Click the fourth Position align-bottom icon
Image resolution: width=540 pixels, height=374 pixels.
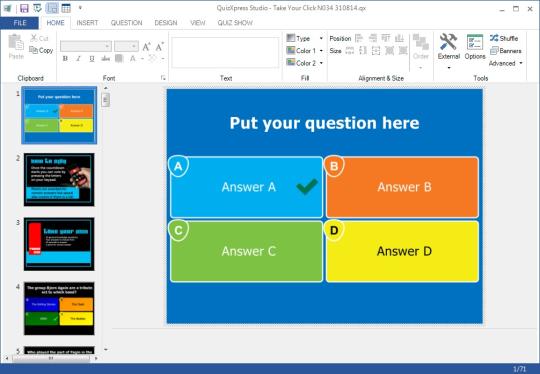coord(399,38)
